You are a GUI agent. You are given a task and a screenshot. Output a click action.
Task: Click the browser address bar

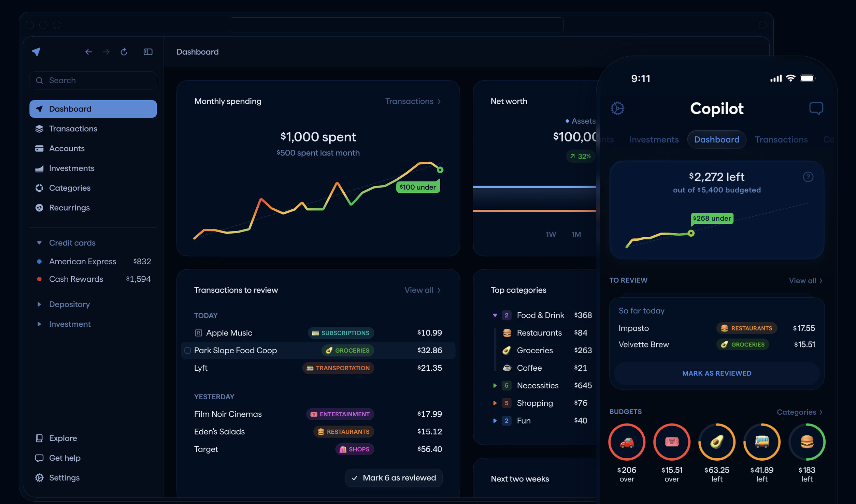(396, 25)
